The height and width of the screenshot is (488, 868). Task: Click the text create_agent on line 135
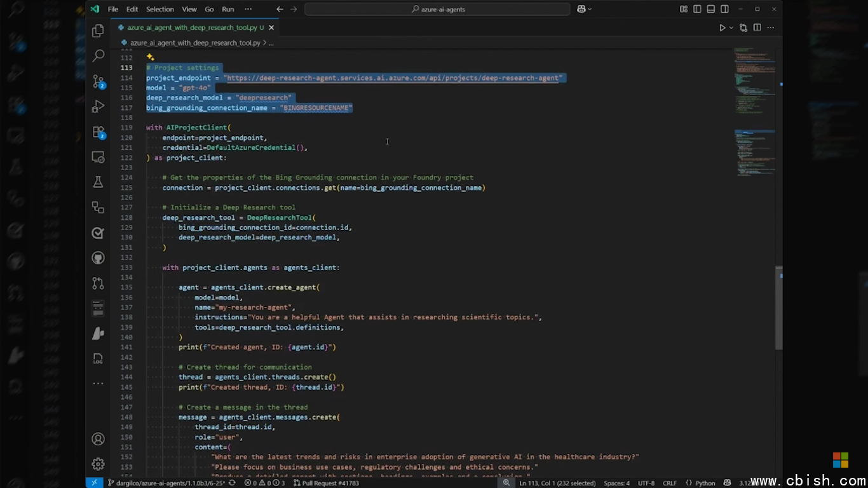pos(292,287)
